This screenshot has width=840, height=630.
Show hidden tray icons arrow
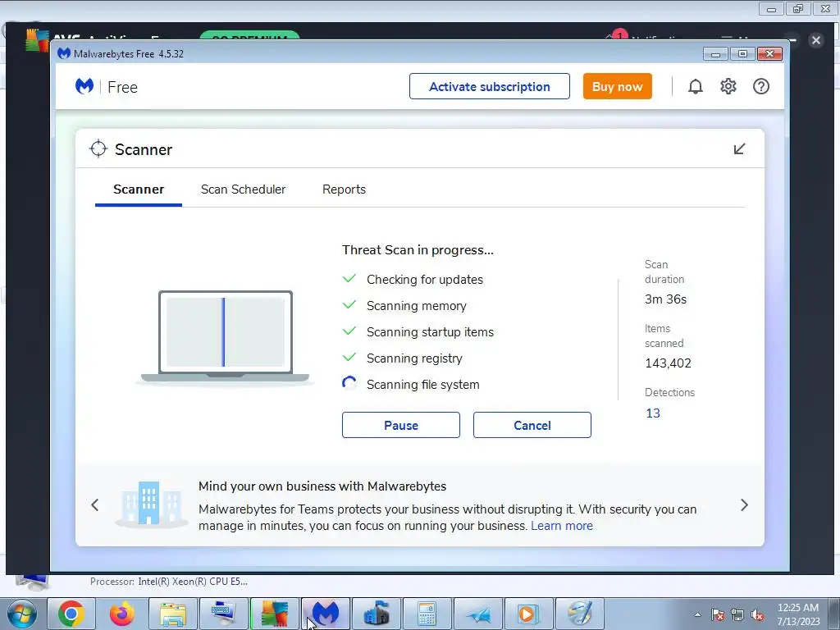click(x=697, y=615)
